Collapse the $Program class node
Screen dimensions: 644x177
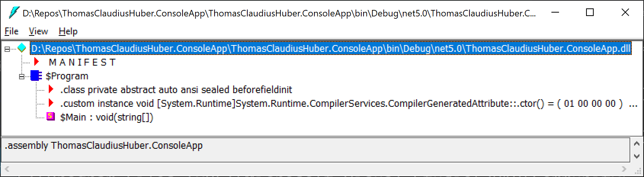point(21,76)
